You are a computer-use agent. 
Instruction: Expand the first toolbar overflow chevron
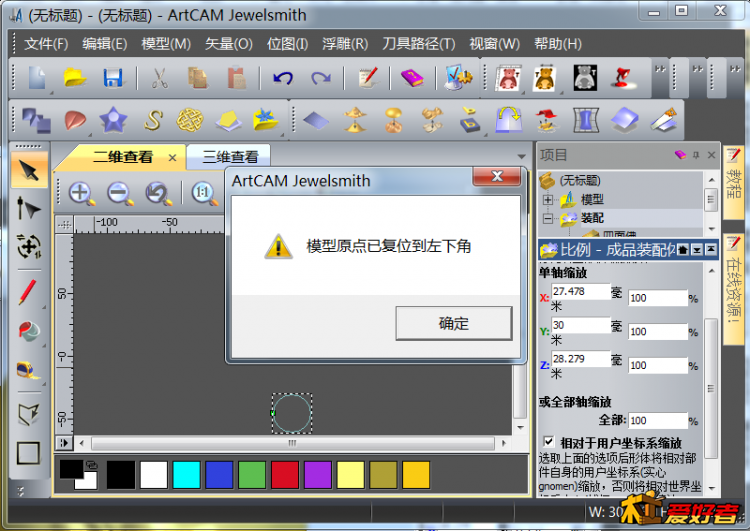661,69
